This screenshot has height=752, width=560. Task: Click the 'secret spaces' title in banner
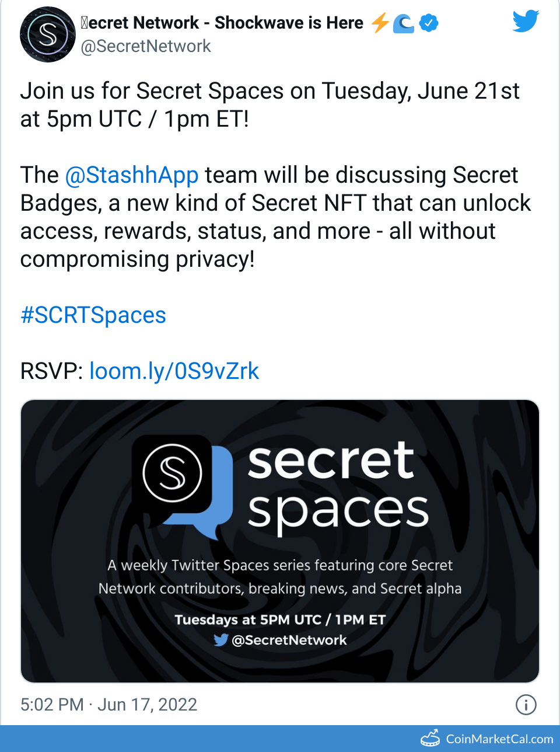click(337, 485)
